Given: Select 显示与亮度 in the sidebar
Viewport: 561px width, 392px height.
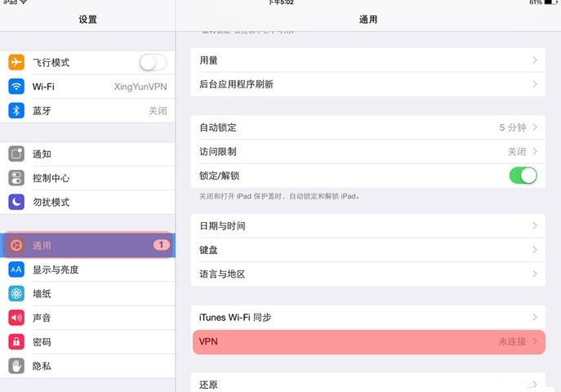Looking at the screenshot, I should click(x=87, y=269).
